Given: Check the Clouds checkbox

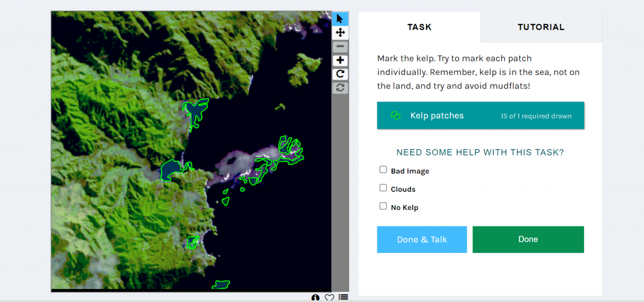Looking at the screenshot, I should tap(383, 188).
